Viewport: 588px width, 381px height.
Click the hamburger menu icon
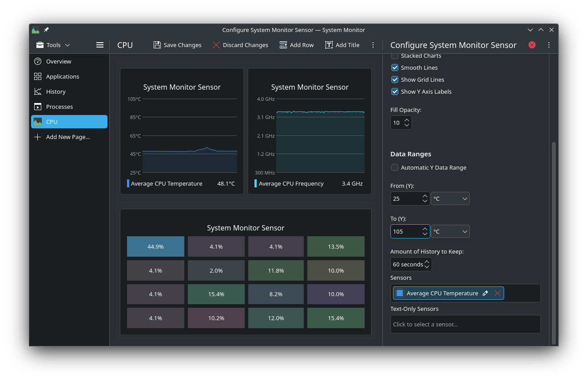tap(100, 45)
